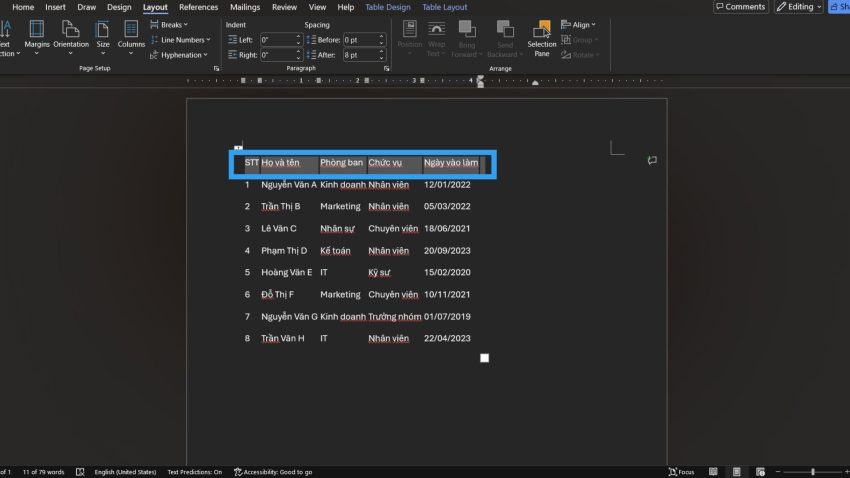
Task: Enable Focus mode
Action: (x=681, y=472)
